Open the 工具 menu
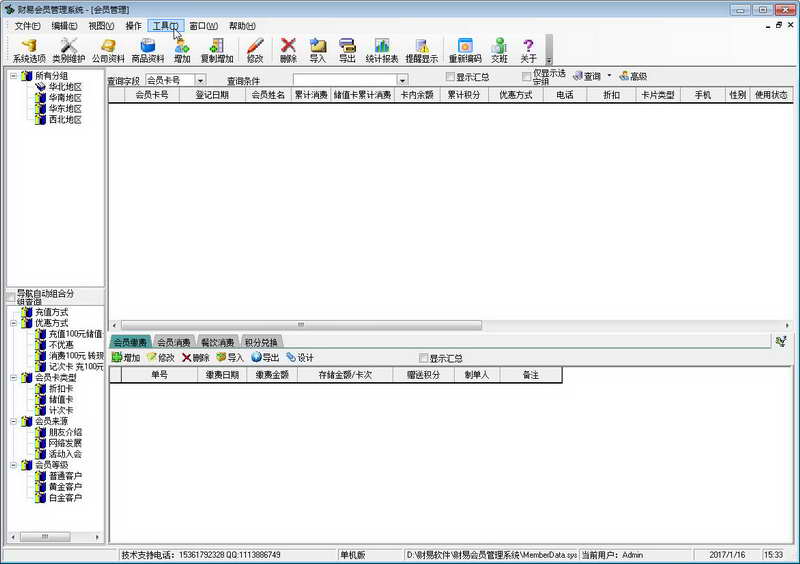This screenshot has width=800, height=564. pos(165,26)
